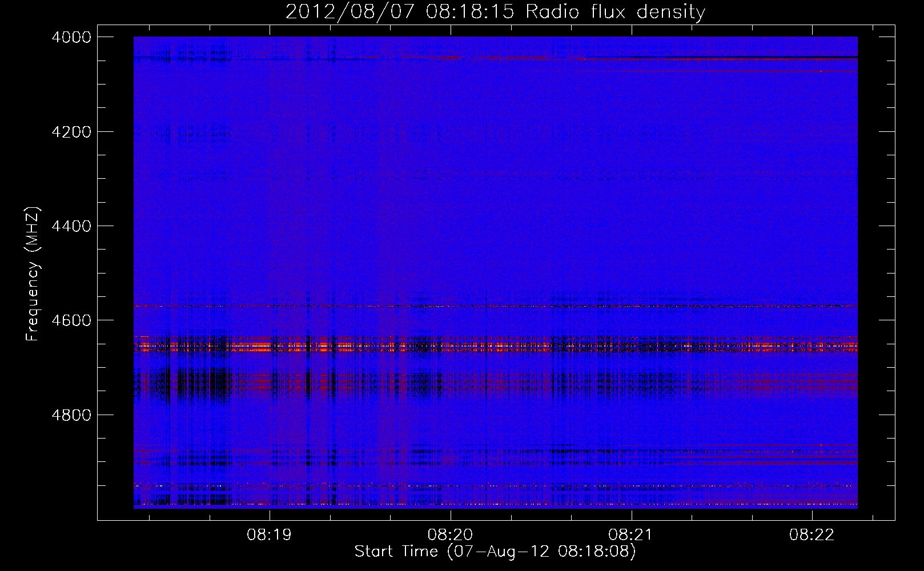This screenshot has width=924, height=571.
Task: Click the 'Start Time (07-Aug-12 08:18:08)' axis label
Action: [495, 552]
